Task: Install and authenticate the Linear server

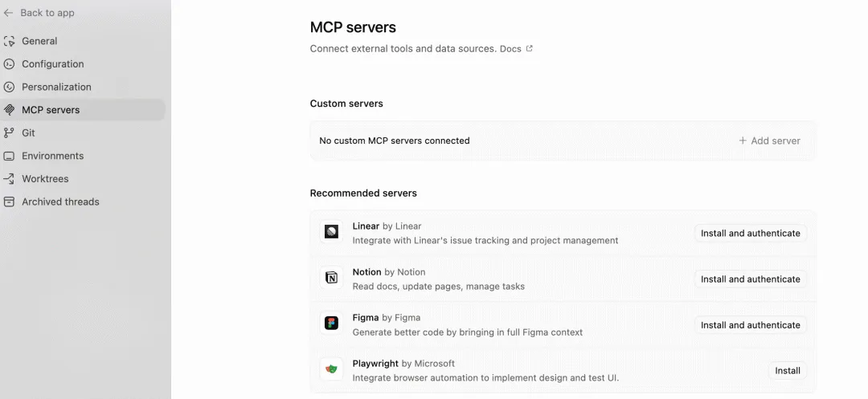Action: (x=750, y=234)
